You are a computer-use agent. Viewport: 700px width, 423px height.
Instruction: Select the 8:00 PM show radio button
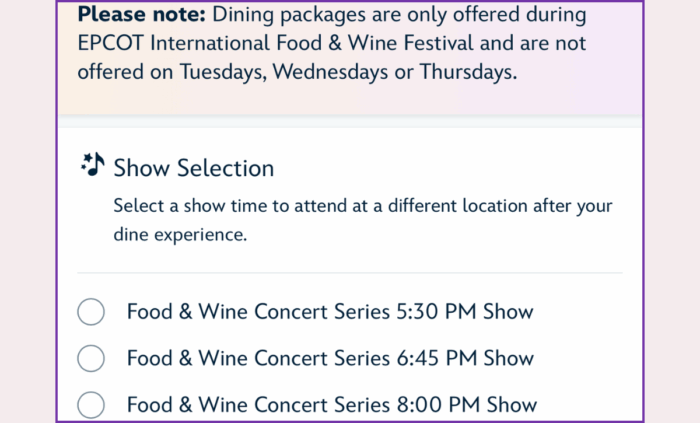[x=91, y=405]
